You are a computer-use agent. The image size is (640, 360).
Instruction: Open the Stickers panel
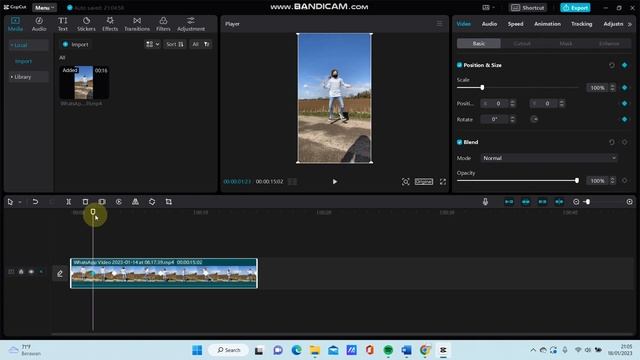(86, 24)
